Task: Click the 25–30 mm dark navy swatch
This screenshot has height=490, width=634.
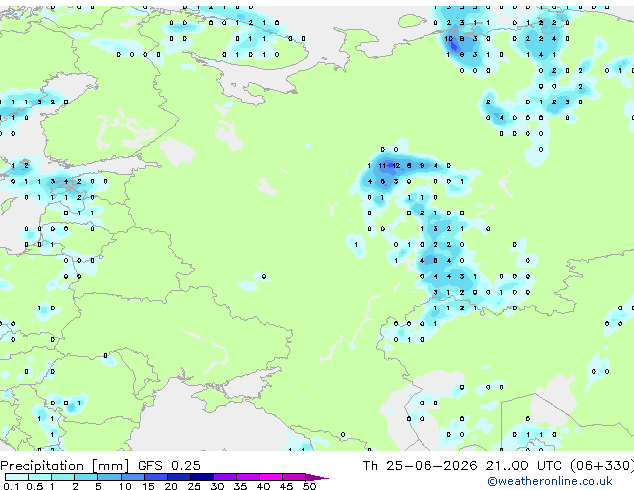Action: (x=201, y=477)
